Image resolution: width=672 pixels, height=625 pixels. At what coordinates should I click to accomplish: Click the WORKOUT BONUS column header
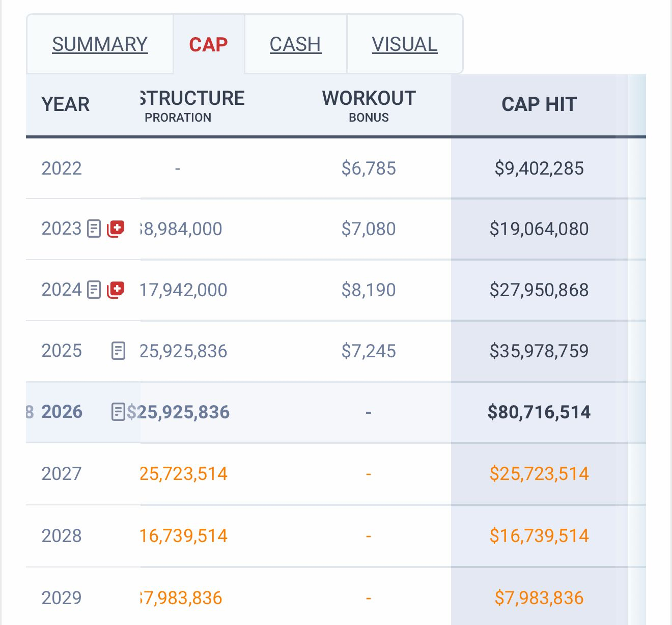click(x=369, y=105)
